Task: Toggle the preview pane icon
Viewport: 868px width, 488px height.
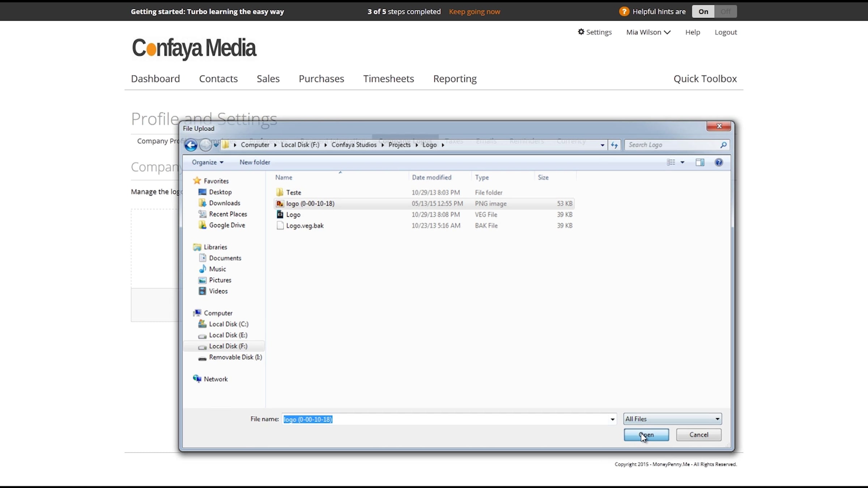Action: pos(700,162)
